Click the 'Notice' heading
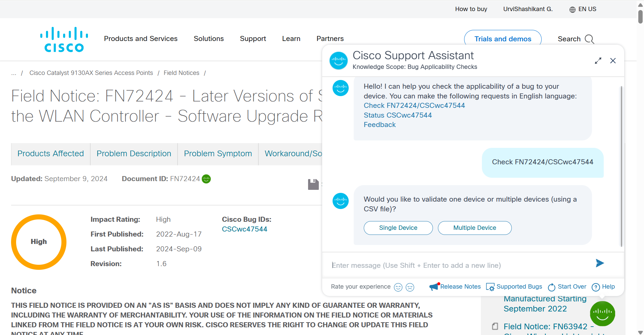This screenshot has height=335, width=644. [x=24, y=291]
